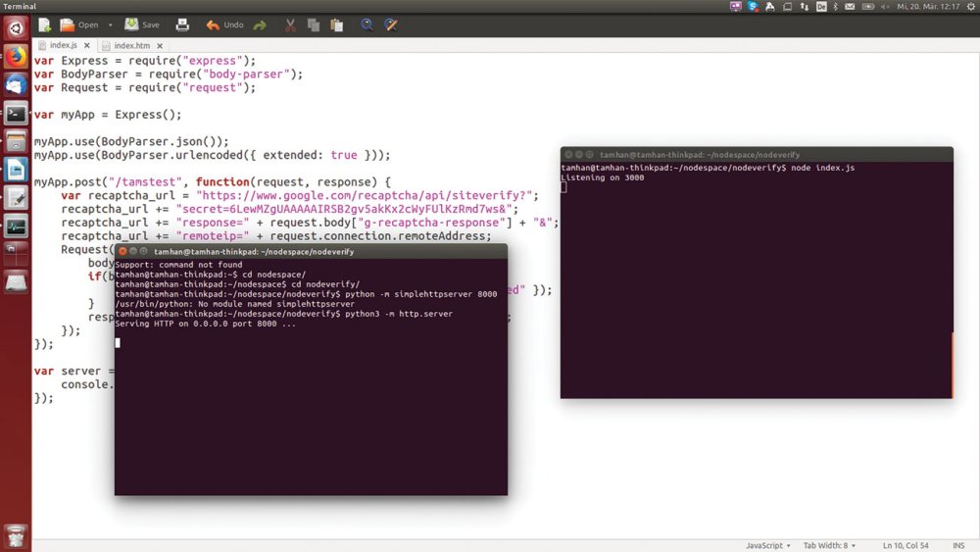Image resolution: width=980 pixels, height=552 pixels.
Task: Open the battery status indicator
Action: pos(868,6)
